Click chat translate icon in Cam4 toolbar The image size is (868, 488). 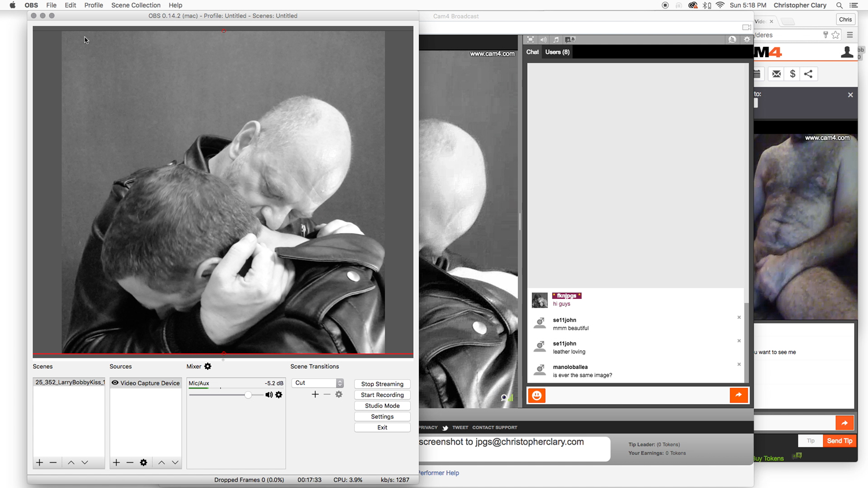[570, 39]
